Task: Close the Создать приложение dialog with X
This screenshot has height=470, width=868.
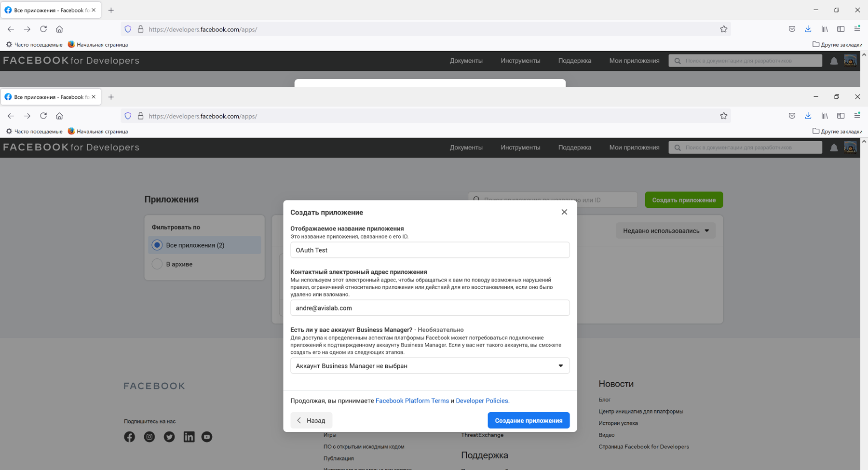Action: point(564,212)
